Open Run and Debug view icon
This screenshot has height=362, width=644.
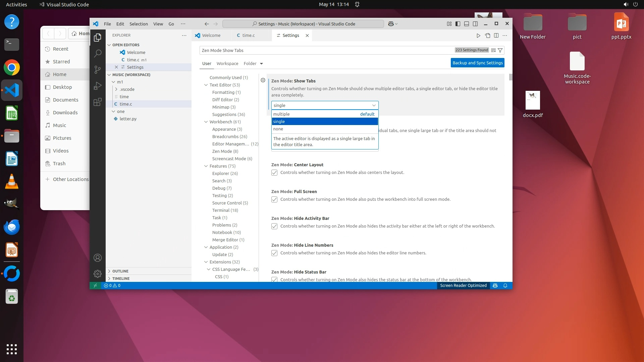pyautogui.click(x=97, y=86)
